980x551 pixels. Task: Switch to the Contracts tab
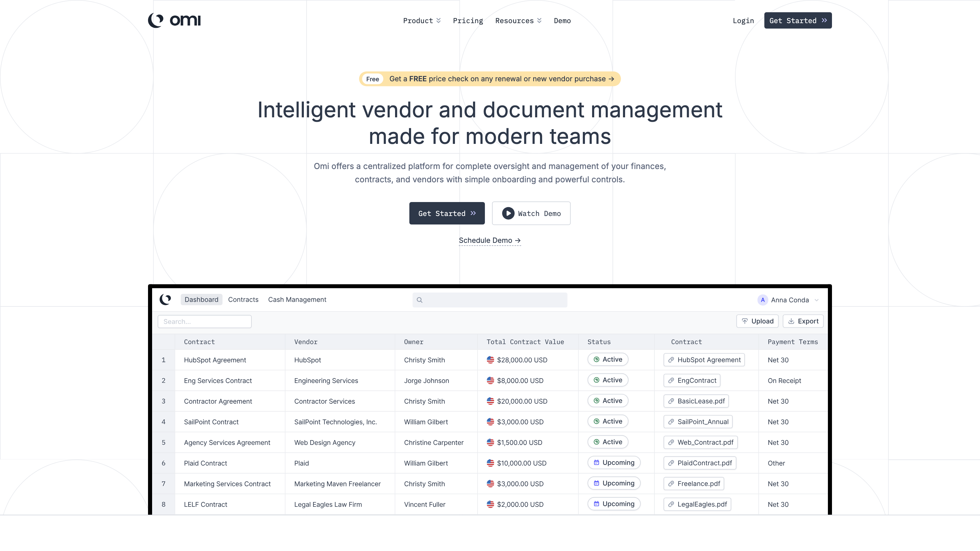[x=243, y=300]
